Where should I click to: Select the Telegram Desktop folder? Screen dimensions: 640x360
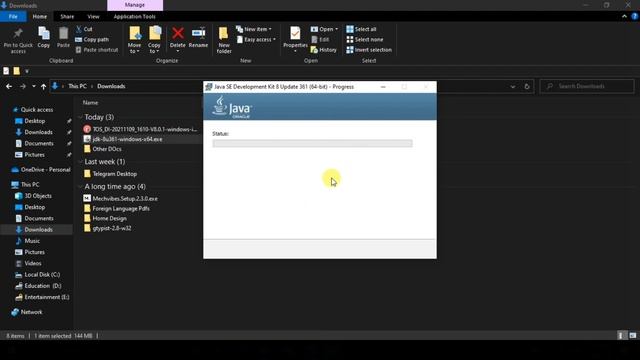click(x=110, y=174)
